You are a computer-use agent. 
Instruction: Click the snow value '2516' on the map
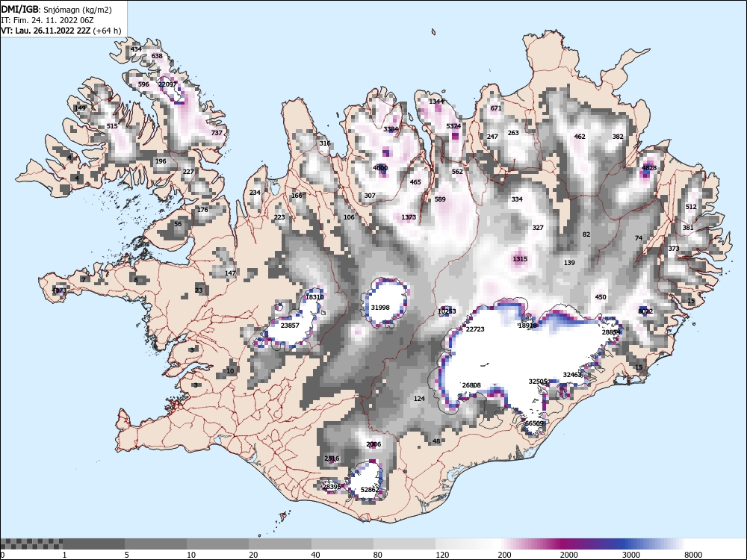[x=332, y=458]
